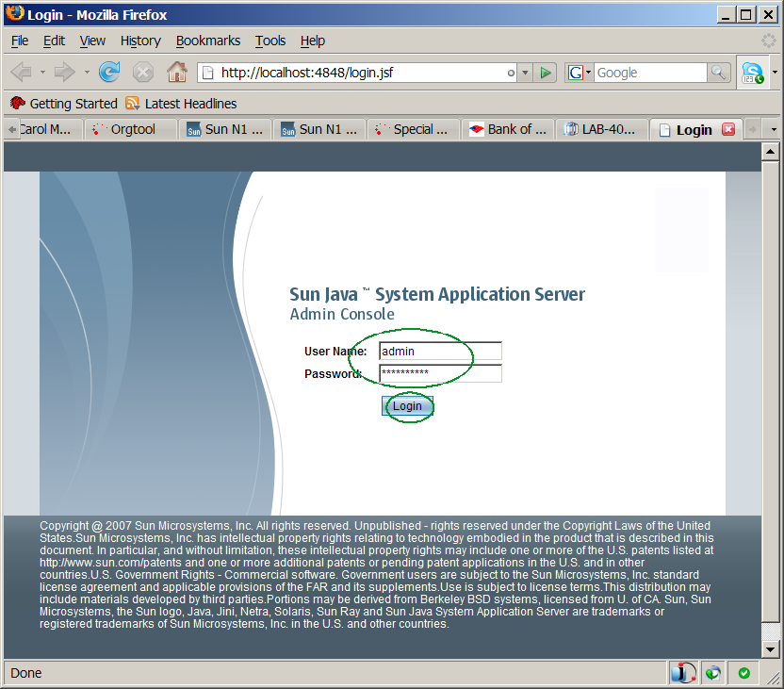Open Back history dropdown arrow
This screenshot has height=689, width=784.
(42, 73)
